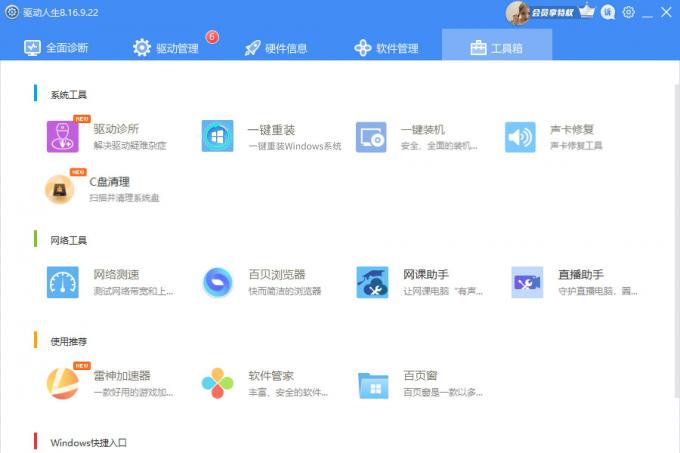Click the Windows快捷入口 section heading
Screen dimensions: 680x453
(89, 443)
